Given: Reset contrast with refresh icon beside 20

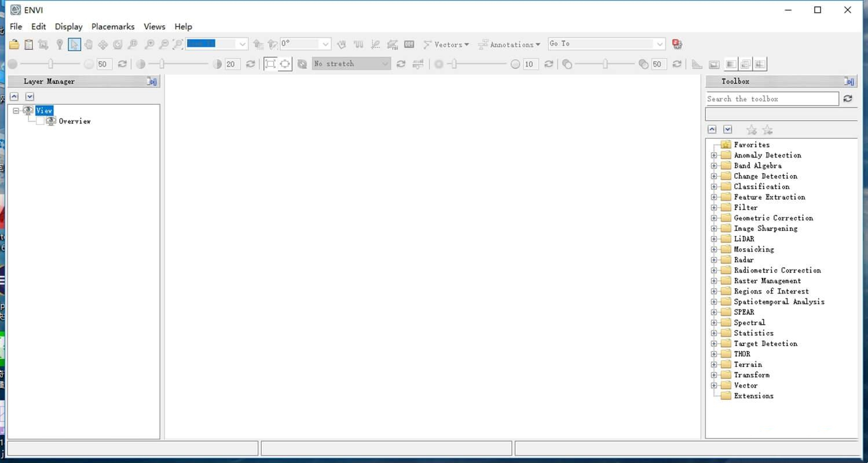Looking at the screenshot, I should click(250, 64).
